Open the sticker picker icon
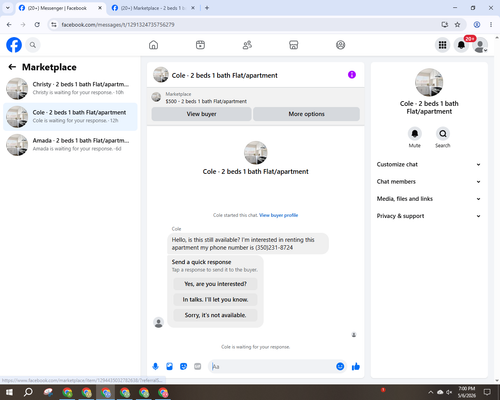The height and width of the screenshot is (400, 500). (x=183, y=367)
